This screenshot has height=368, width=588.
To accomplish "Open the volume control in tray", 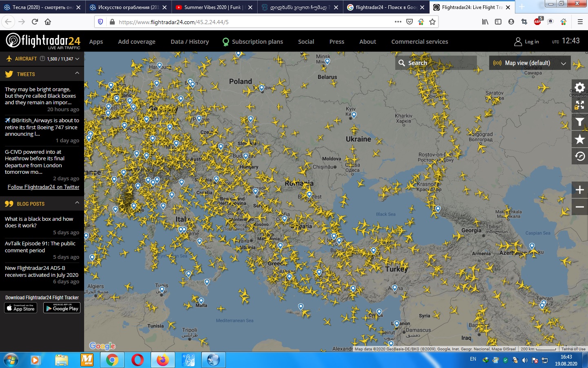I will click(x=525, y=360).
